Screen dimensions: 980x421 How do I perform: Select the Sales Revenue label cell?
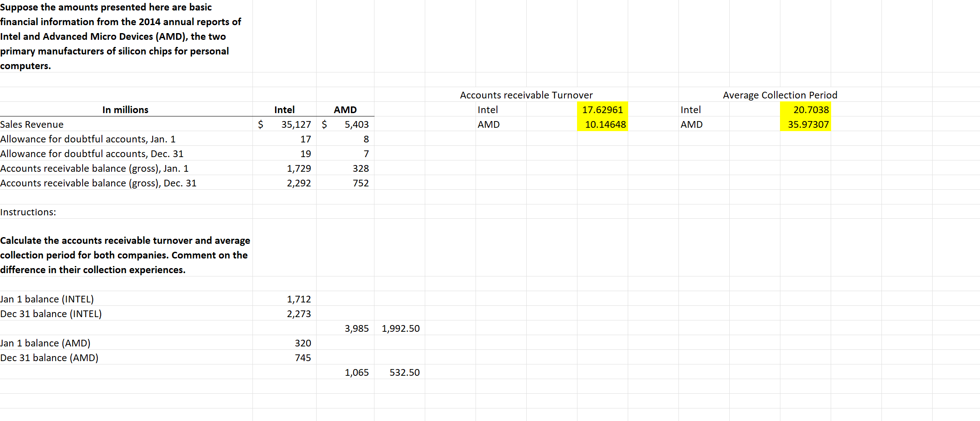tap(31, 124)
